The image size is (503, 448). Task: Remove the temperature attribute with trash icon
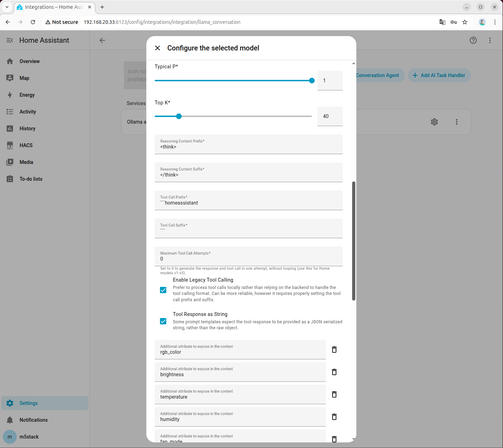pyautogui.click(x=334, y=394)
